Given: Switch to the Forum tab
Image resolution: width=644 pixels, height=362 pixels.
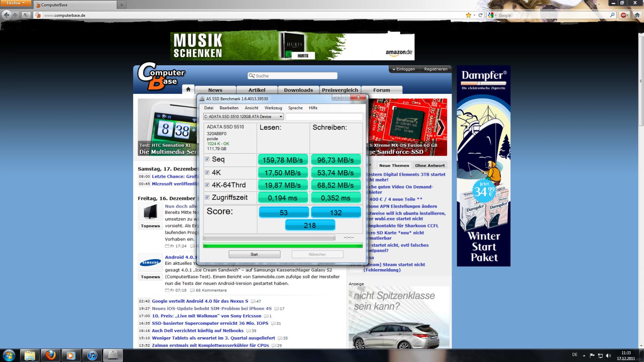Looking at the screenshot, I should [x=382, y=90].
